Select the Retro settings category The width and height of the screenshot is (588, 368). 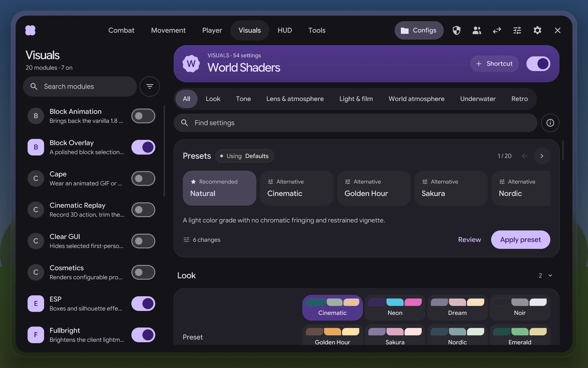pos(520,99)
